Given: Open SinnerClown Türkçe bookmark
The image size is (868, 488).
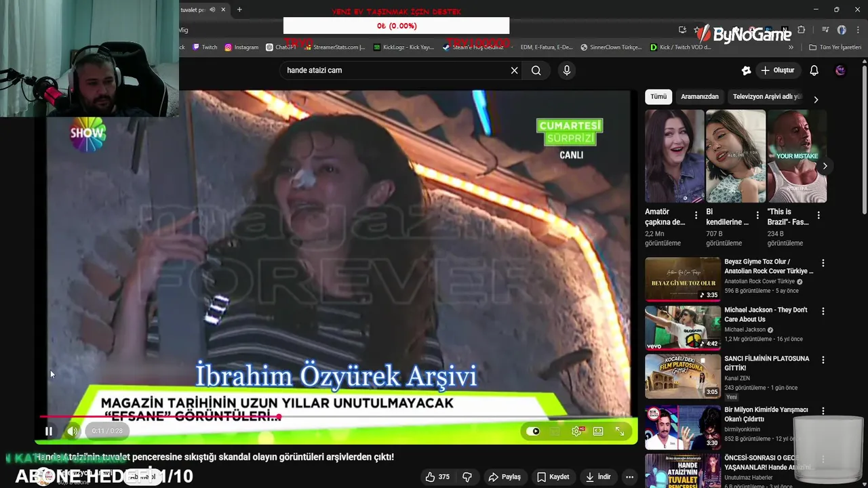Looking at the screenshot, I should coord(611,47).
